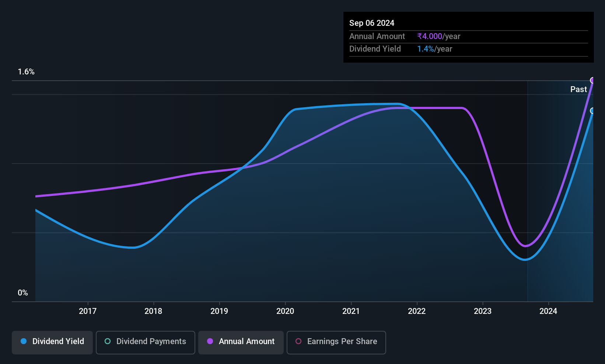Click the 2020 x-axis year label
Image resolution: width=605 pixels, height=364 pixels.
[285, 311]
